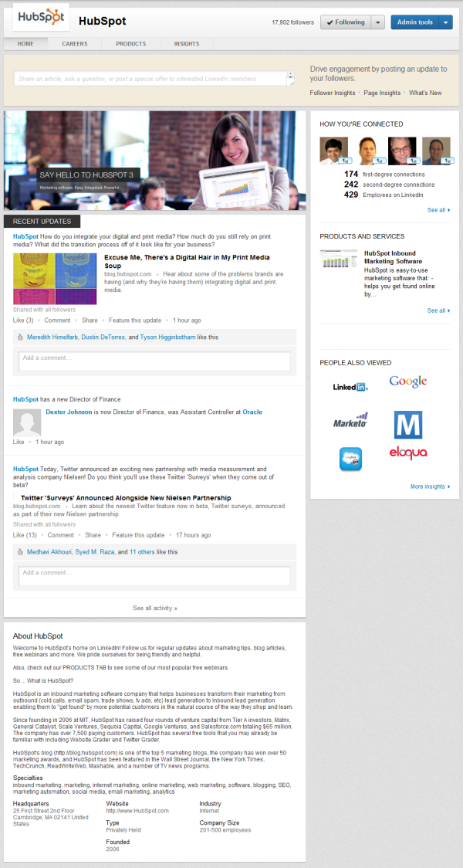The image size is (463, 868).
Task: Open the Oracle company link
Action: (x=252, y=412)
